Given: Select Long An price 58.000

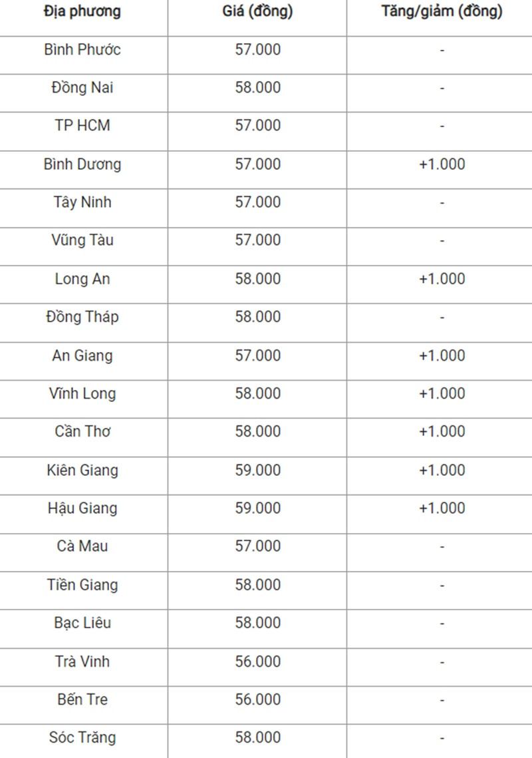Looking at the screenshot, I should click(257, 279).
